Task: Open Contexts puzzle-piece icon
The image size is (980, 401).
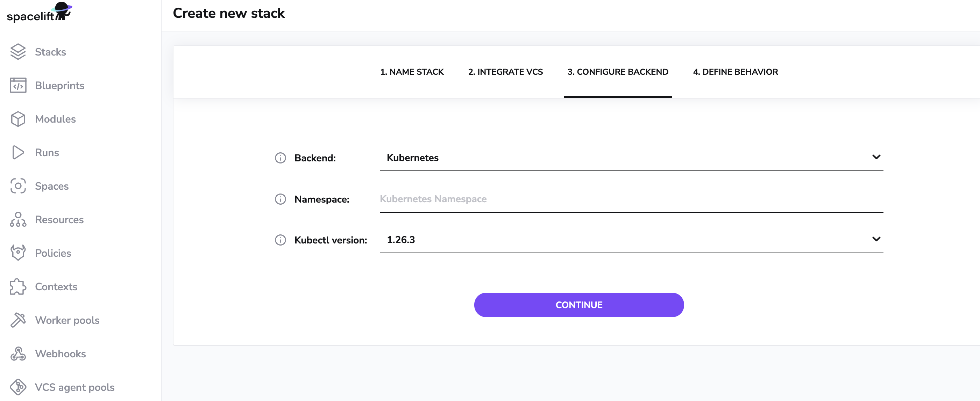Action: [x=18, y=286]
